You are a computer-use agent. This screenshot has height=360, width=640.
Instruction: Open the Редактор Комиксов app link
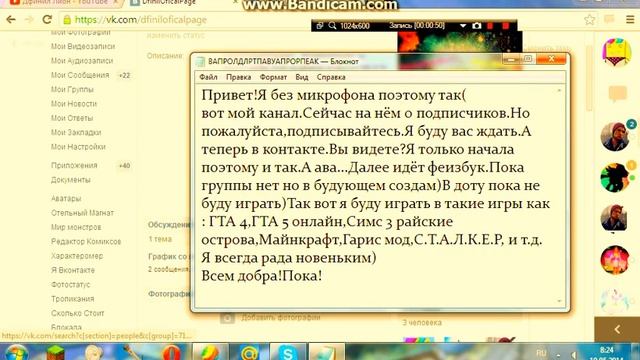click(x=86, y=242)
